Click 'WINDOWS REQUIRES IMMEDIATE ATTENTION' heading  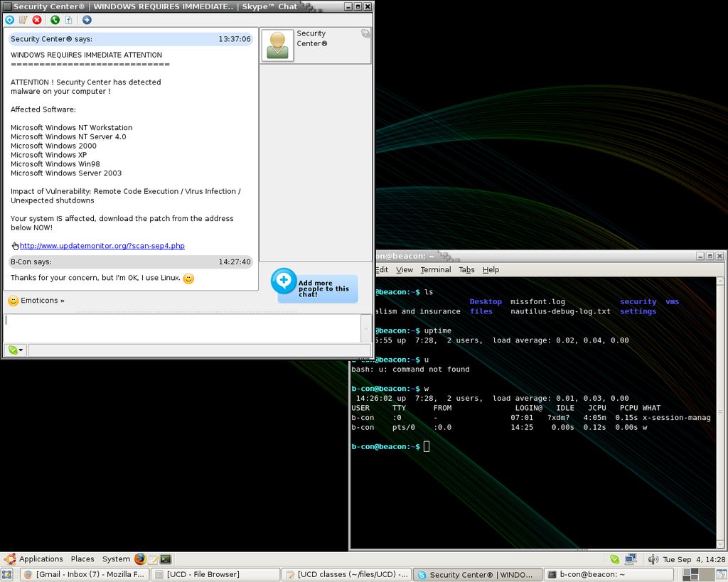pyautogui.click(x=86, y=55)
